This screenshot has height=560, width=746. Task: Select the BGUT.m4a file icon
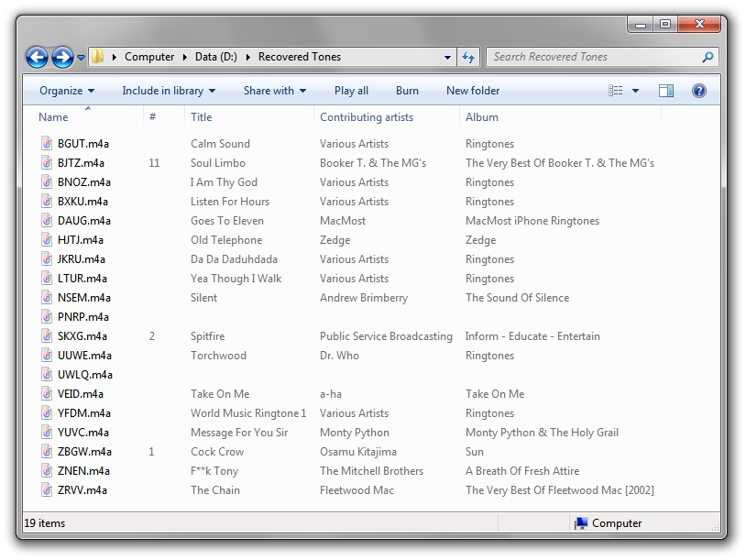point(48,144)
